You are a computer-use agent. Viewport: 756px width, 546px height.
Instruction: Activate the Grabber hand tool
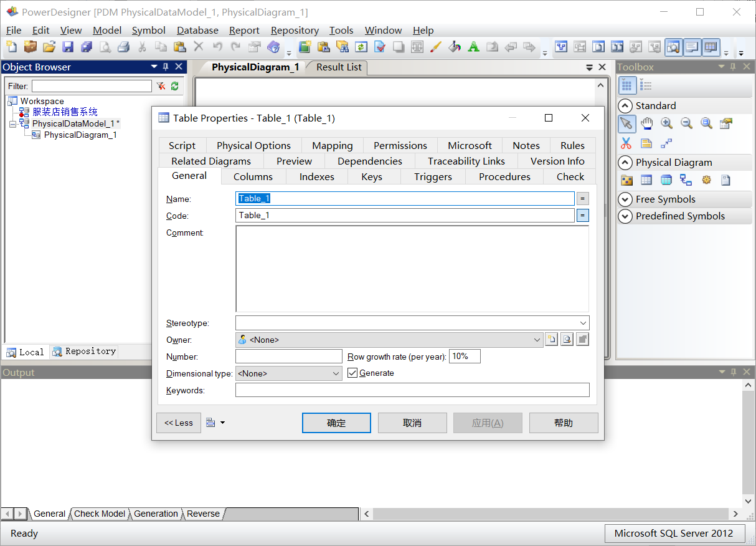tap(646, 123)
